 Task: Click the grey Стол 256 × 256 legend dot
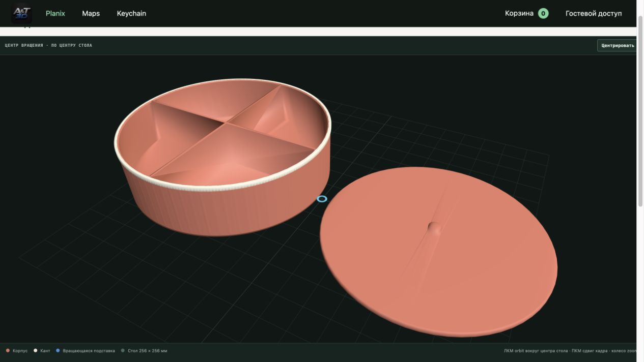[123, 350]
